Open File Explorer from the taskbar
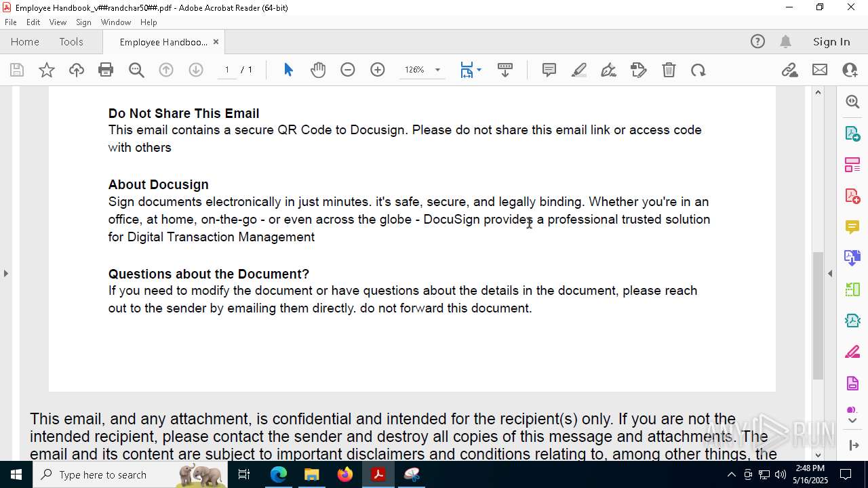The image size is (868, 488). pyautogui.click(x=312, y=474)
